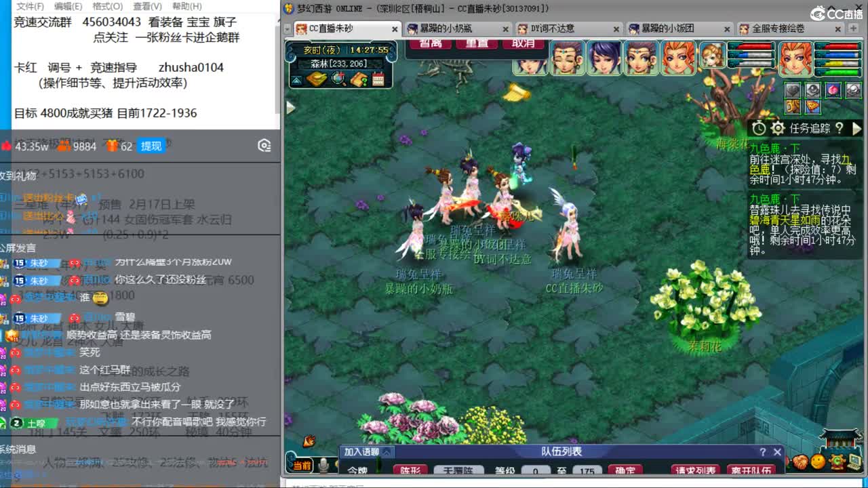Click the pink peach buff icon
Image resolution: width=868 pixels, height=488 pixels.
point(833,90)
